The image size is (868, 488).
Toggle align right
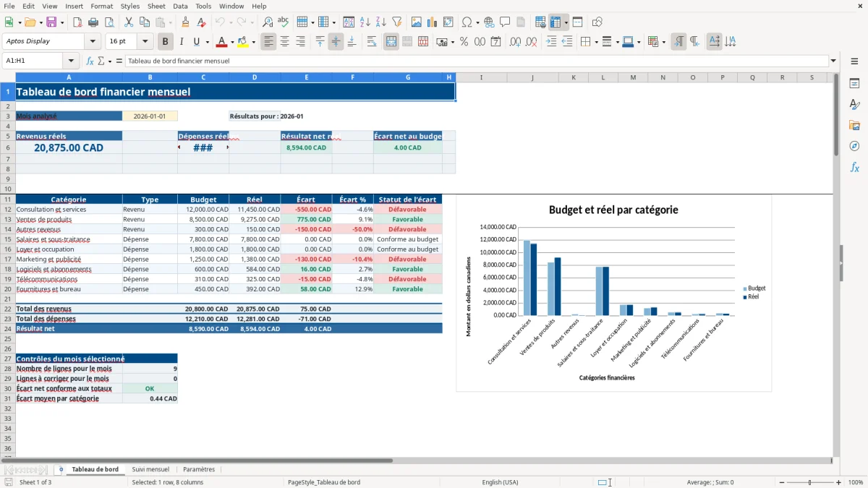(x=300, y=42)
